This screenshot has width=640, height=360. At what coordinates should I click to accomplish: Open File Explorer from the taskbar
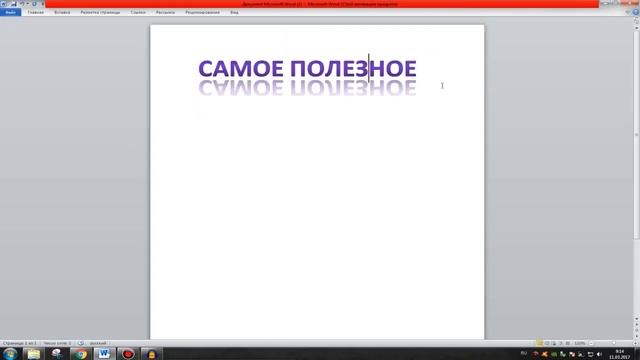[x=33, y=353]
